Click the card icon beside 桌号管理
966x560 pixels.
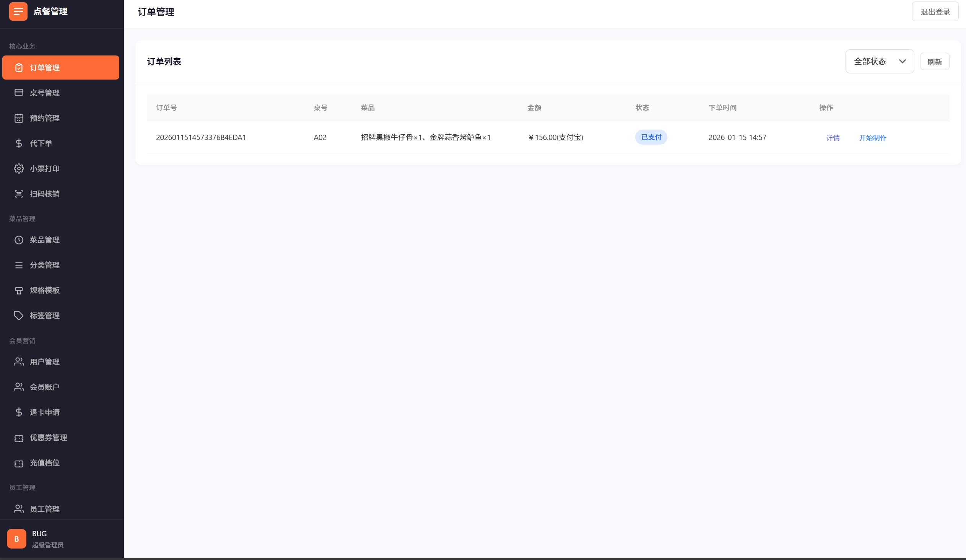[19, 93]
